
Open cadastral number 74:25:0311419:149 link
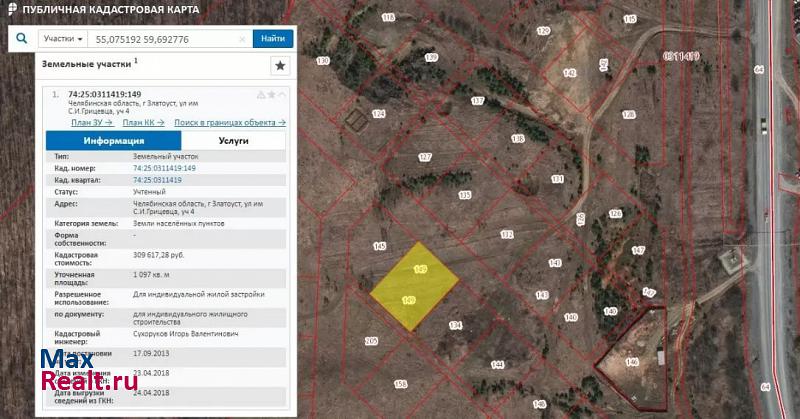(x=164, y=168)
